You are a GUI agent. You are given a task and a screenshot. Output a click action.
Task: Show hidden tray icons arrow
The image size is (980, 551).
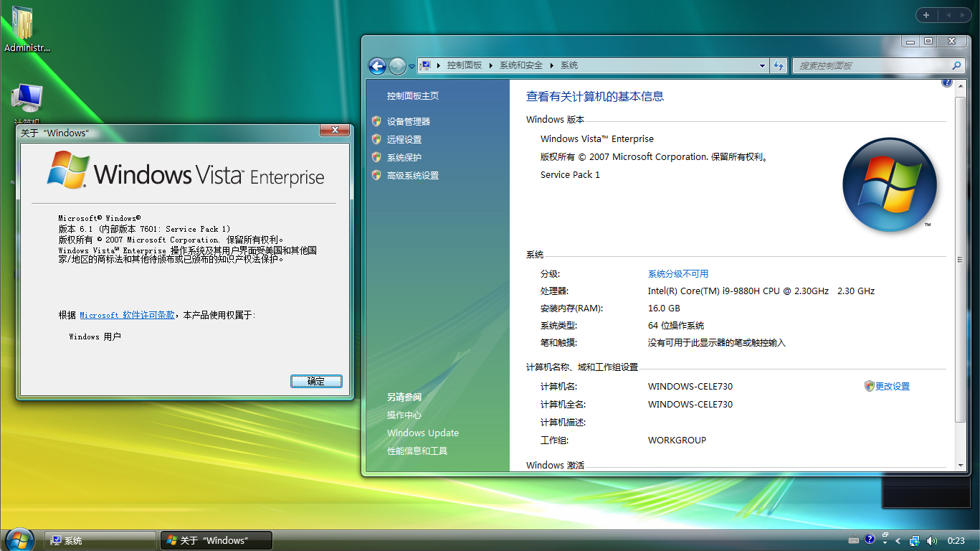click(898, 540)
